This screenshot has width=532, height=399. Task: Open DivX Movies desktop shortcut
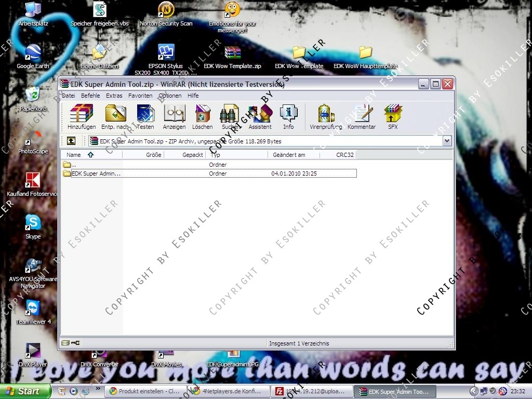pos(166,359)
